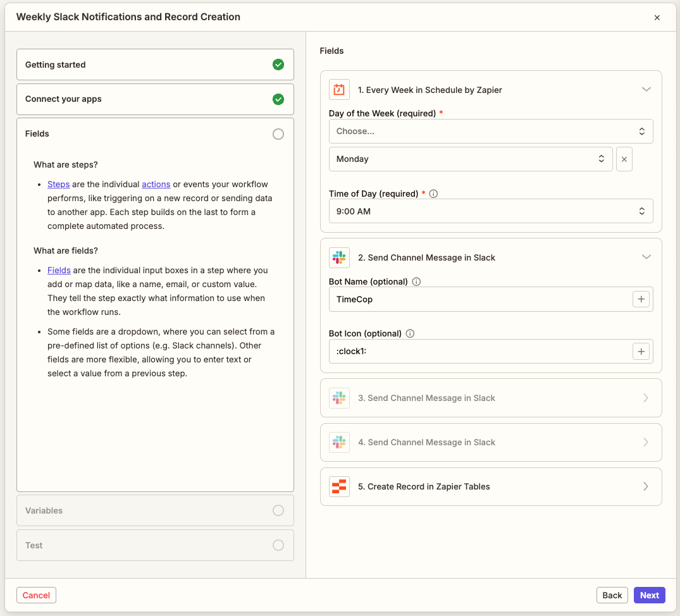Click the Slack icon on step 3
The height and width of the screenshot is (616, 680).
(x=339, y=398)
